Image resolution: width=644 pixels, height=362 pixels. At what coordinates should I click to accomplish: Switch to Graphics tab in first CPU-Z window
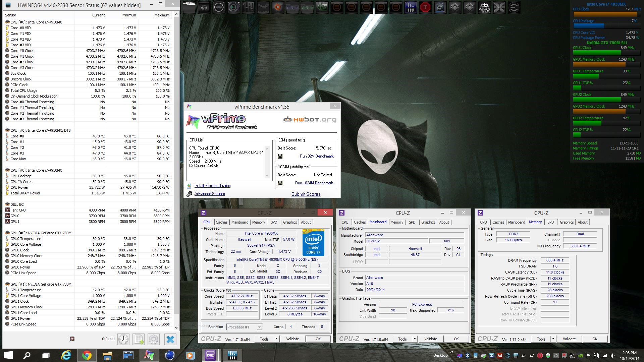pyautogui.click(x=290, y=222)
